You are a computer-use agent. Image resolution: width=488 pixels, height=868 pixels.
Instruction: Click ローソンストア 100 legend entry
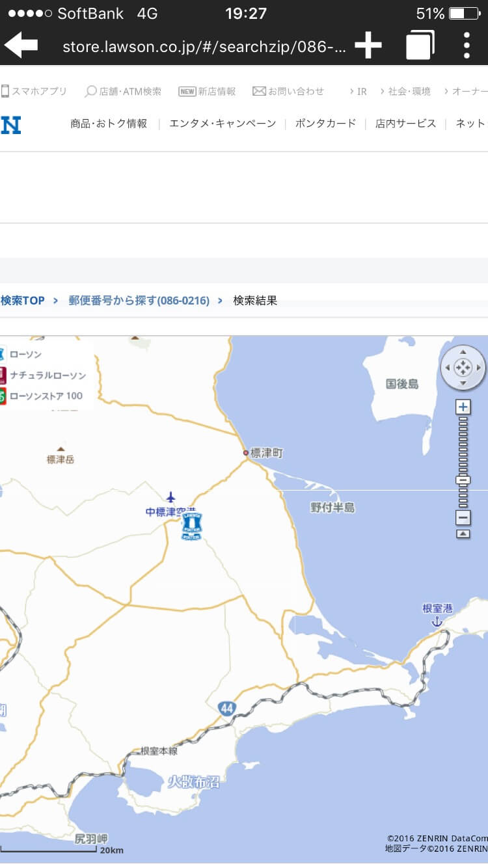[42, 396]
